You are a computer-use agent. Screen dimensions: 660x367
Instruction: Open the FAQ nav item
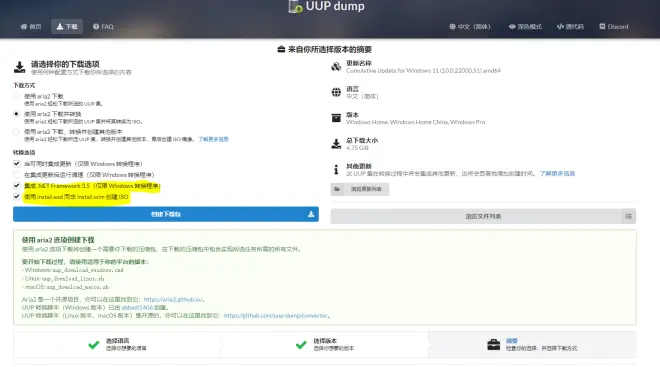tap(103, 27)
